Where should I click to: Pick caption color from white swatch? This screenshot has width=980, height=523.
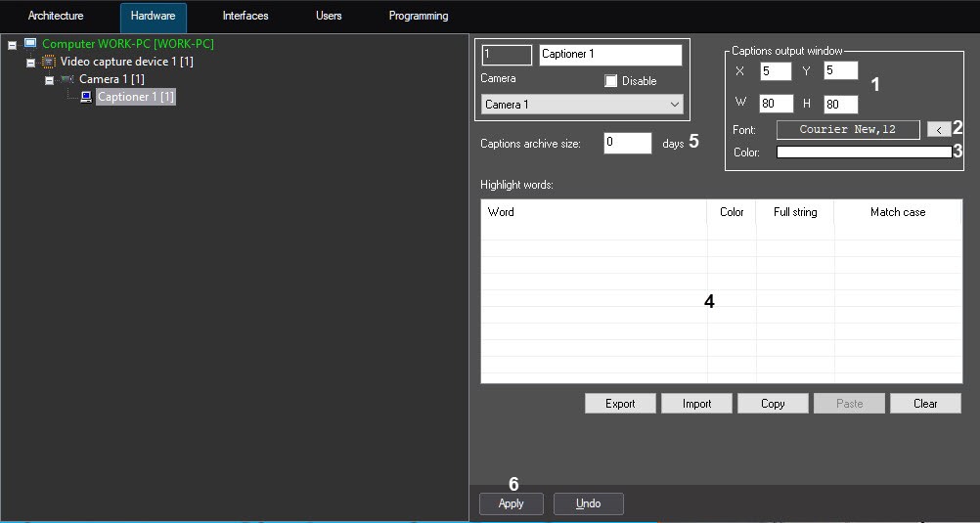click(864, 153)
